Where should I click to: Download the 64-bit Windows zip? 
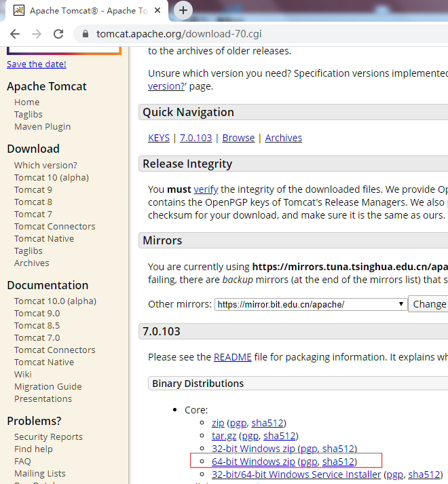pos(253,462)
